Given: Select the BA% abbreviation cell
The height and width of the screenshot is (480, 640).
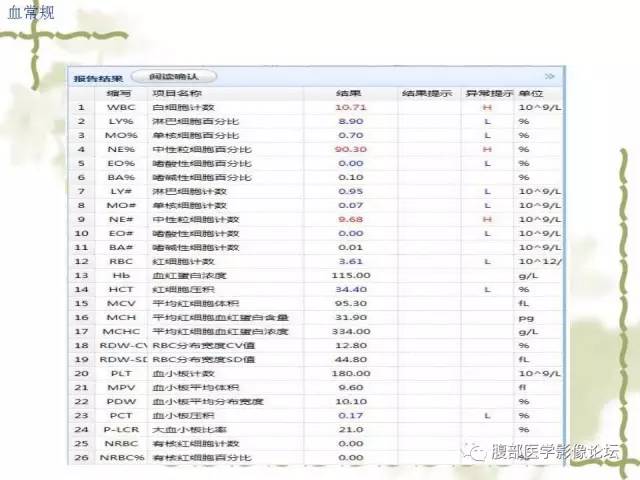Looking at the screenshot, I should pos(121,178).
